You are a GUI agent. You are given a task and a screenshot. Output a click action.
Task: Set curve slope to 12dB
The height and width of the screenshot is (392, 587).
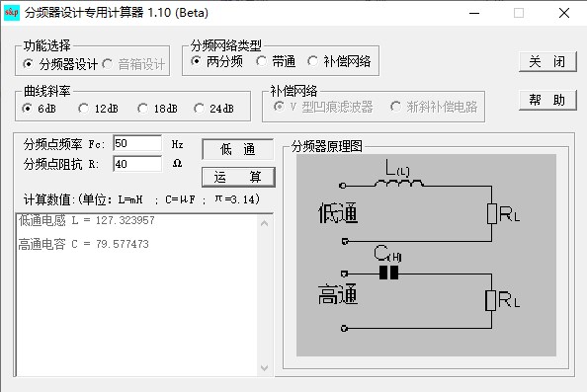pos(98,109)
